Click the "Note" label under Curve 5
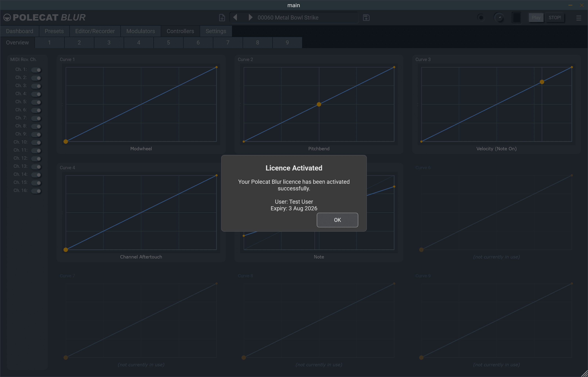Image resolution: width=588 pixels, height=377 pixels. click(x=319, y=257)
